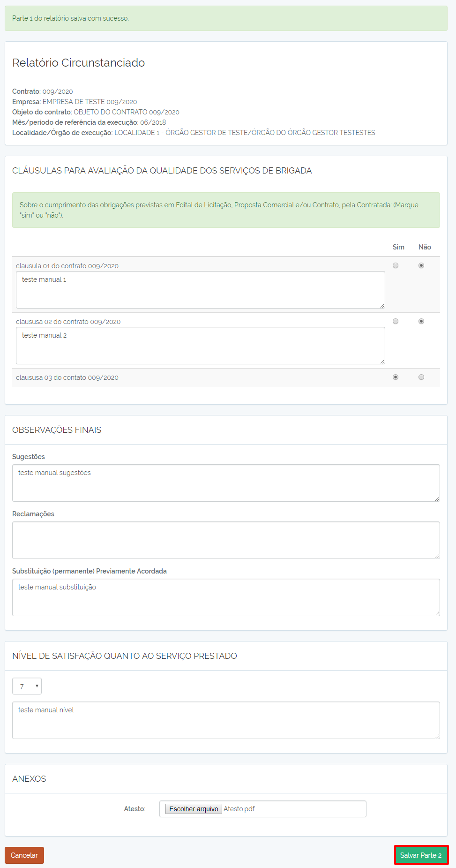Image resolution: width=456 pixels, height=868 pixels.
Task: Focus the teste manual 2 text box
Action: point(201,346)
